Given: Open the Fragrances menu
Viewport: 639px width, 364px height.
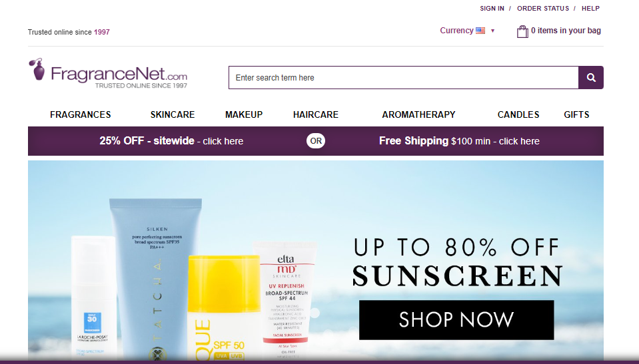Looking at the screenshot, I should tap(80, 115).
